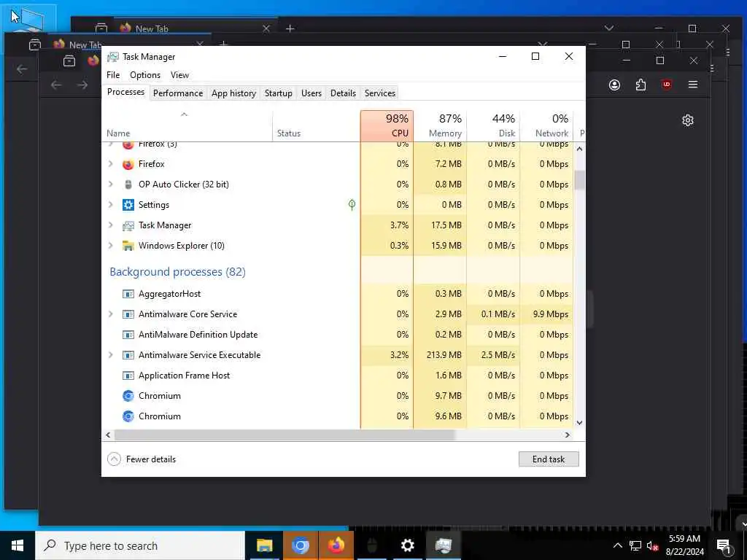Click the End task button
Viewport: 747px width, 560px height.
(x=549, y=459)
